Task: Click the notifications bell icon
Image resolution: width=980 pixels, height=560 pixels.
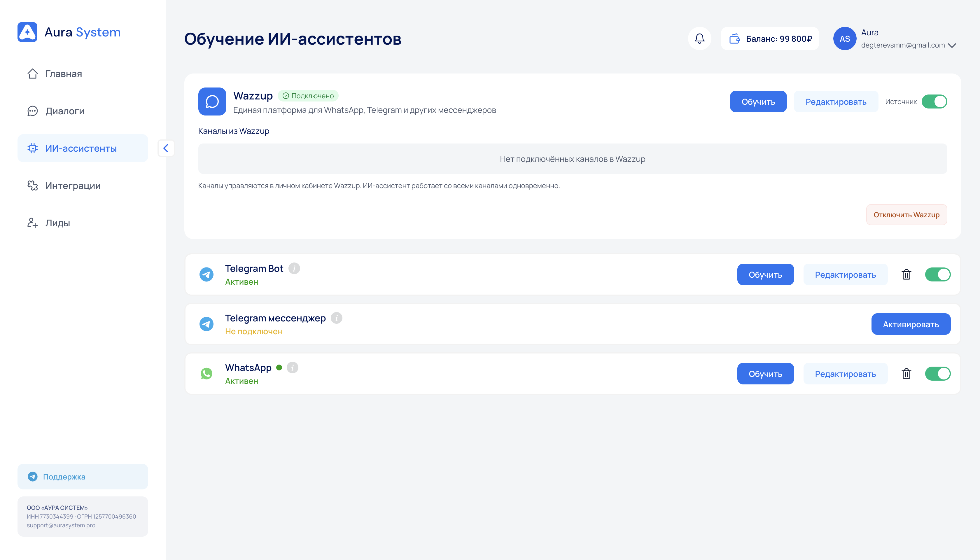Action: tap(699, 38)
